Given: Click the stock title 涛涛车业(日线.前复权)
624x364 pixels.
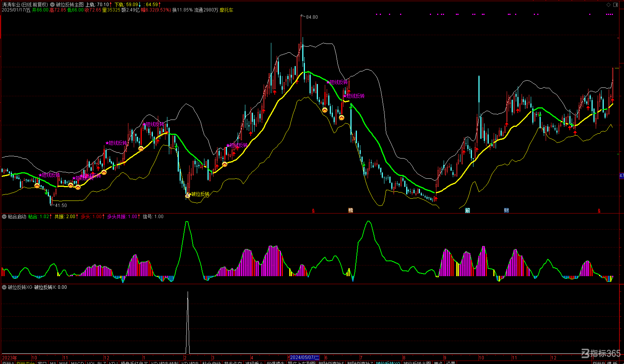Looking at the screenshot, I should [x=25, y=5].
